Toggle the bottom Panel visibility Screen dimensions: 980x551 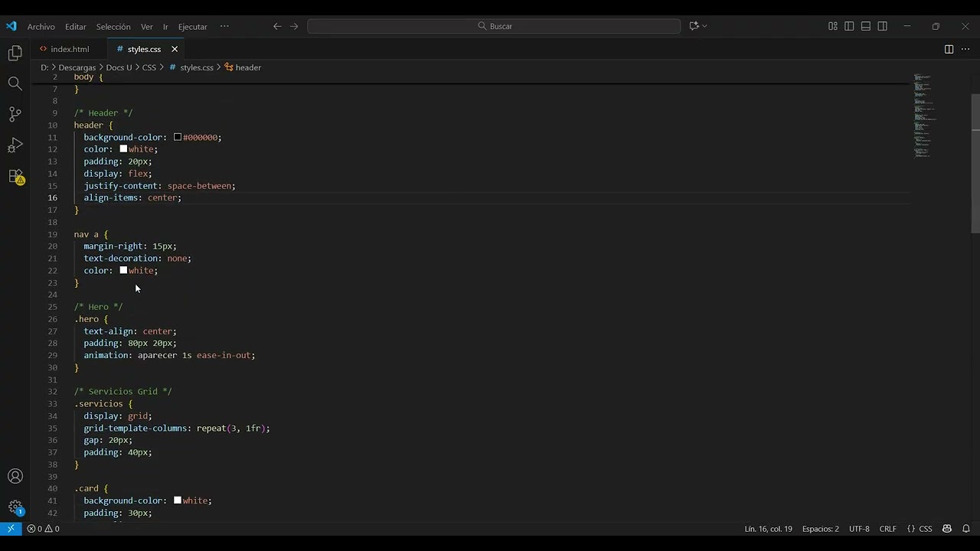pos(866,26)
